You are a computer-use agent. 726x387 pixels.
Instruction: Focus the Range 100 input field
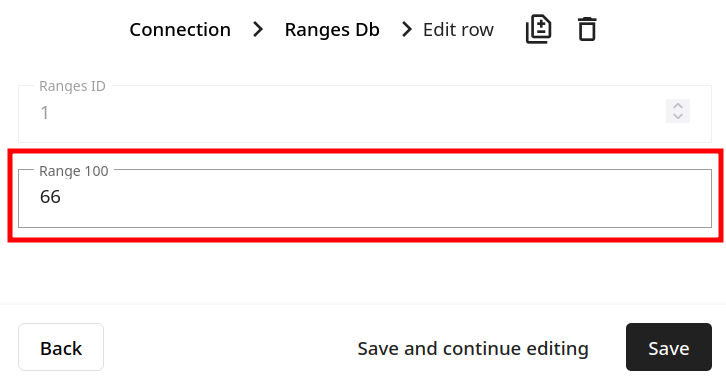pyautogui.click(x=365, y=198)
